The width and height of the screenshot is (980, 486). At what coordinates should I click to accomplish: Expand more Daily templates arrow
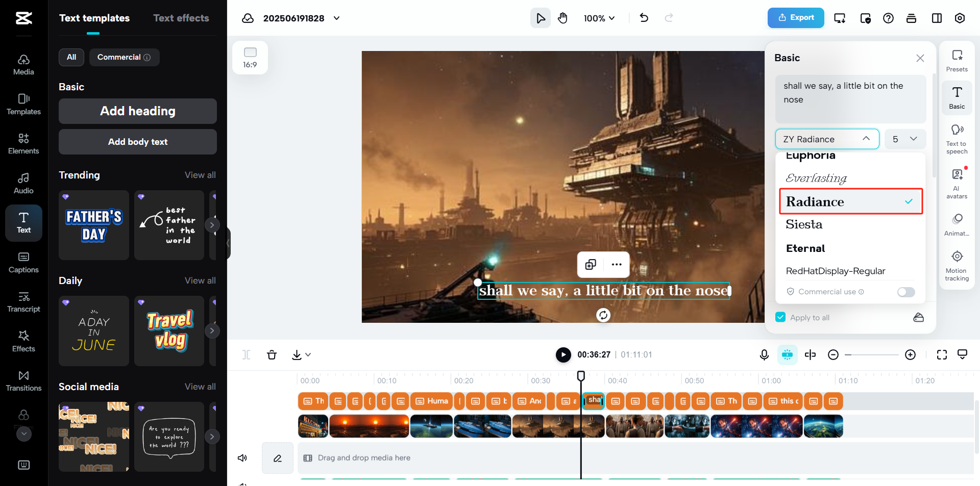(212, 330)
